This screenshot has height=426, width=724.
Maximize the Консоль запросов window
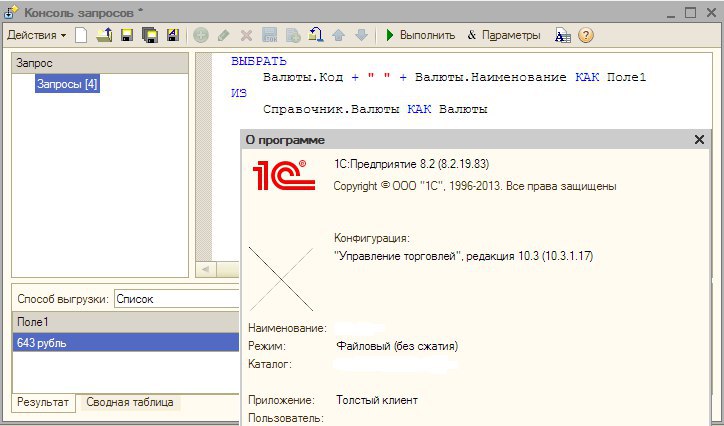(690, 12)
